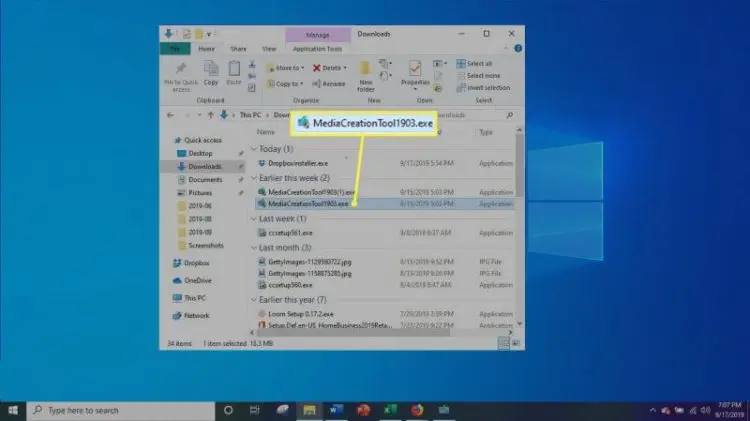Show hidden system tray icons
The height and width of the screenshot is (421, 750).
[652, 410]
